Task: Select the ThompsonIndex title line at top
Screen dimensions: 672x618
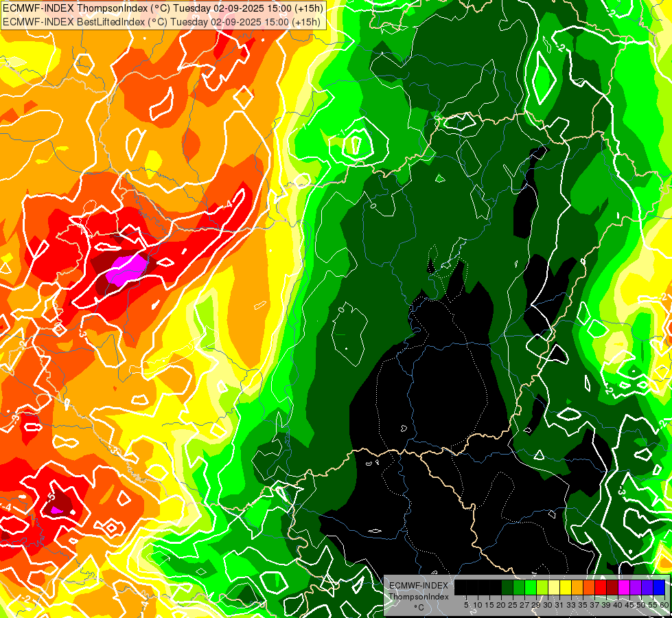Action: coord(163,8)
